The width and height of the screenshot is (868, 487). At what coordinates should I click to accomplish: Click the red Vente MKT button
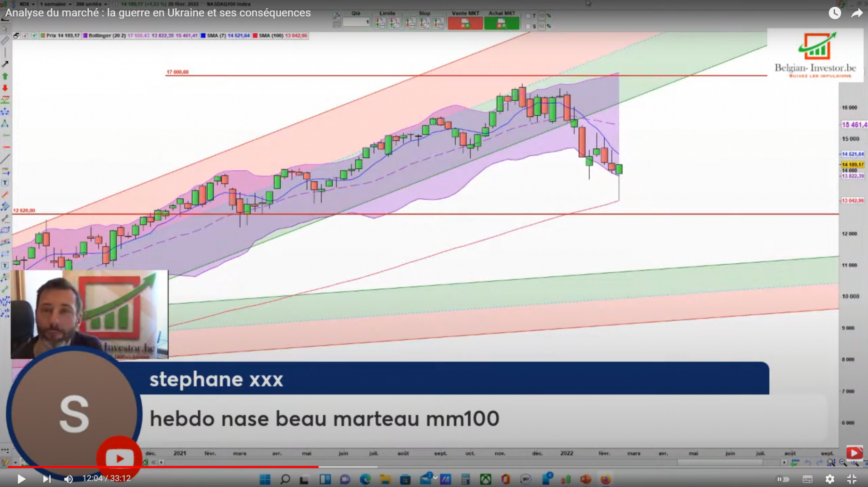click(465, 23)
